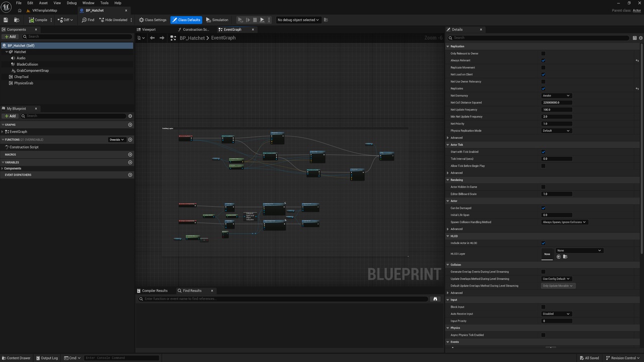
Task: Clear find results with binoculars button
Action: click(x=435, y=299)
